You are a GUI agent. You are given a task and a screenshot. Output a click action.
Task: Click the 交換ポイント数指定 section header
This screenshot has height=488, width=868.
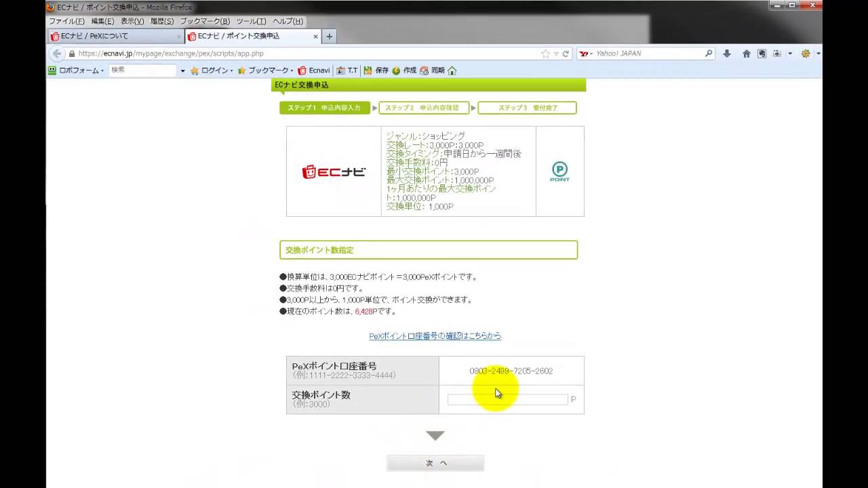click(429, 250)
